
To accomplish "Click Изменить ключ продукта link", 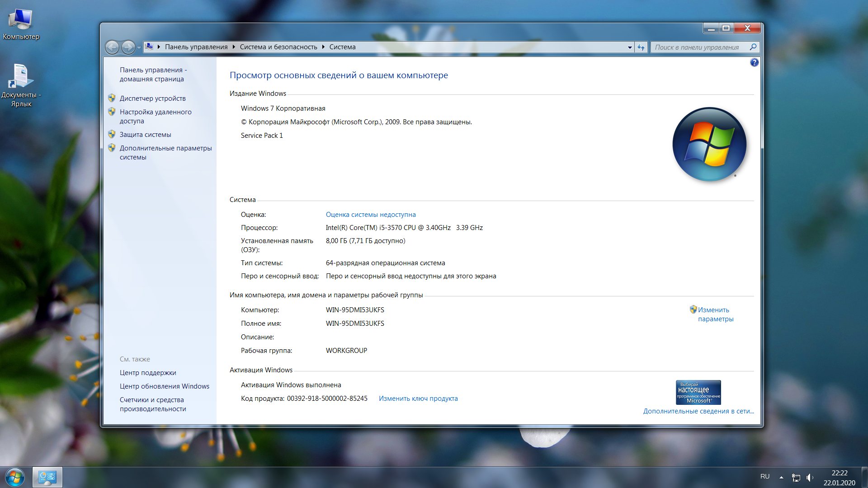I will pyautogui.click(x=418, y=399).
